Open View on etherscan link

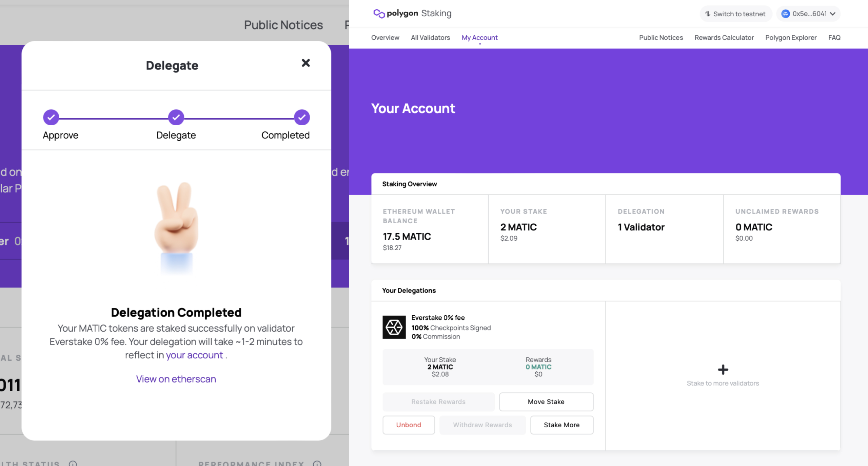coord(176,379)
